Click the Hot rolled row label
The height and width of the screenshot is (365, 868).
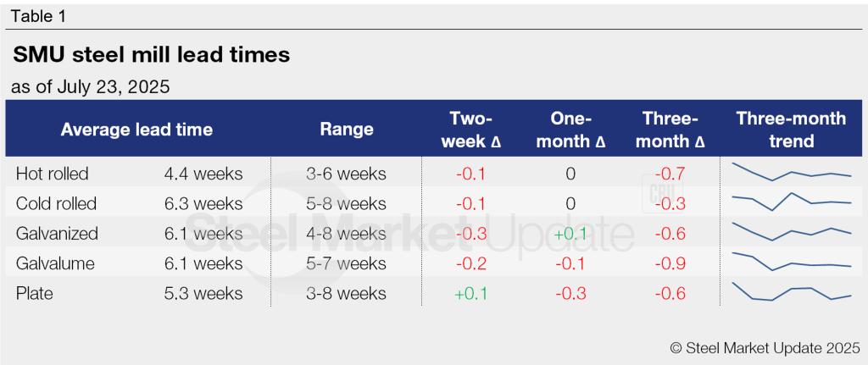(x=52, y=174)
